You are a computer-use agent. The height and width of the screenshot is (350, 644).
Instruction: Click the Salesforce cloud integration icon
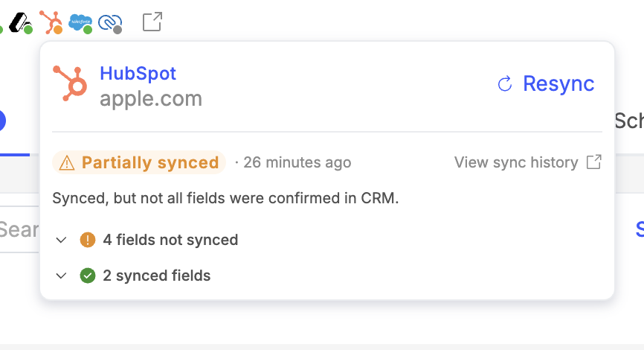pyautogui.click(x=80, y=22)
